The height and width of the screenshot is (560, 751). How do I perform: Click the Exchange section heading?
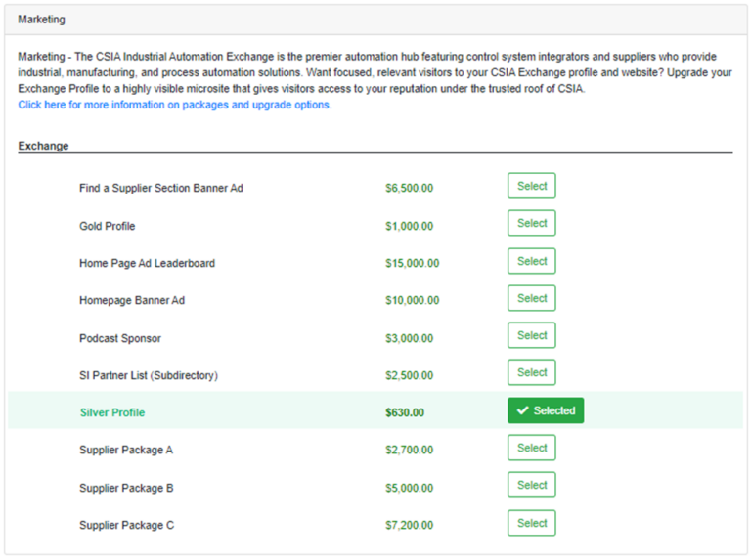[43, 146]
